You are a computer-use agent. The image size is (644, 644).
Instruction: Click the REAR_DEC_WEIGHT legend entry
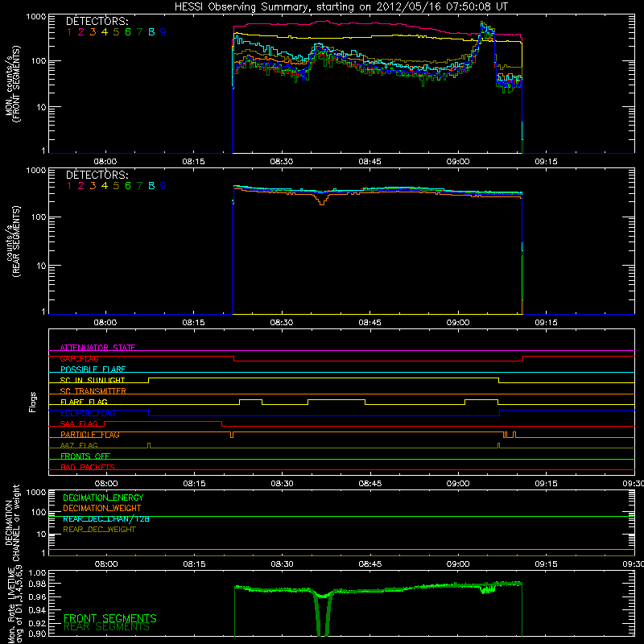pos(99,530)
